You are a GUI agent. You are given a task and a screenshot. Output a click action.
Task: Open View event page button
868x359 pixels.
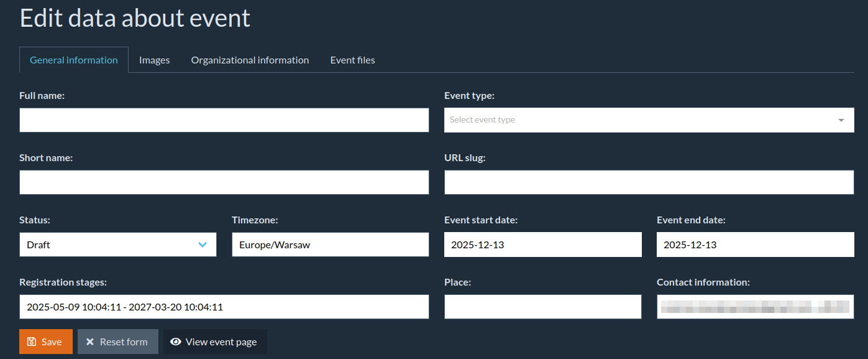[x=221, y=342]
